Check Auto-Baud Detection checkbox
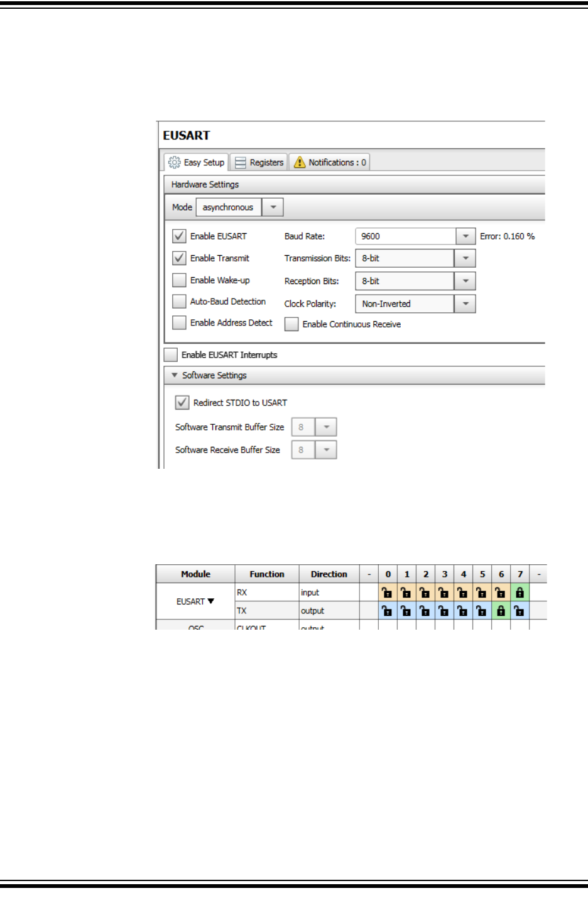The width and height of the screenshot is (588, 898). click(179, 301)
